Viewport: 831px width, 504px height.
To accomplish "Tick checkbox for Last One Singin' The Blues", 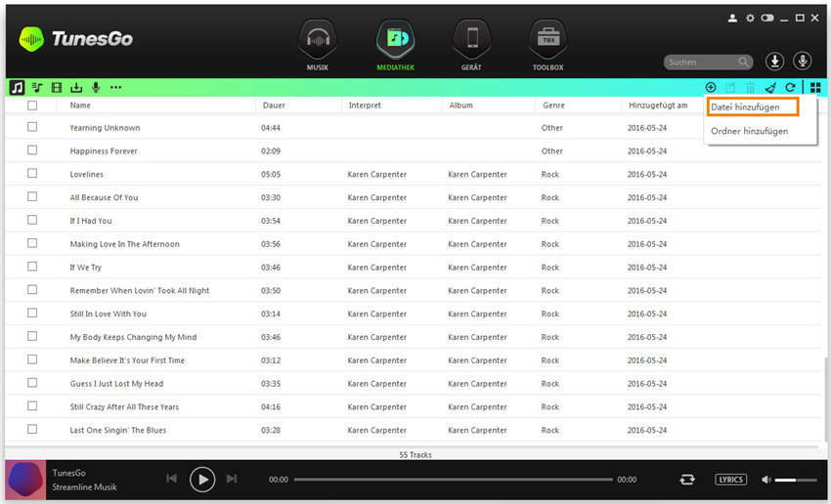I will [x=32, y=430].
